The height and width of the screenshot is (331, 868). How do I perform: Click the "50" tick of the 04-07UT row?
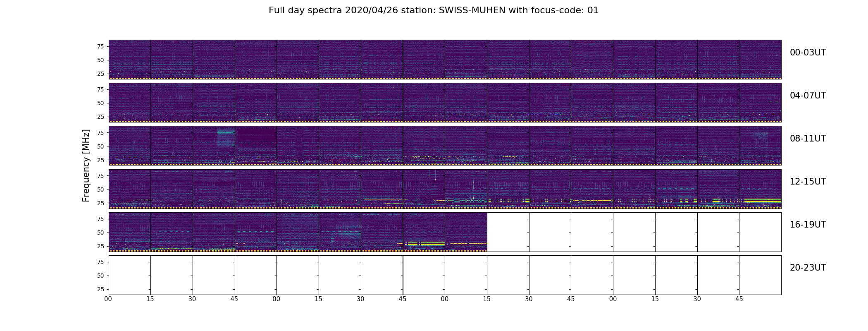(x=100, y=103)
